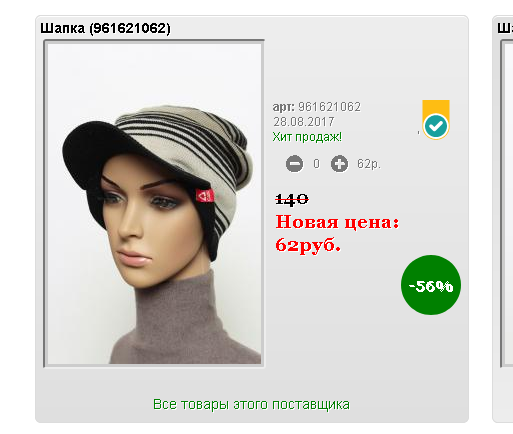Screen dimensions: 513x434
Task: Click the green -56% discount badge
Action: coord(431,285)
